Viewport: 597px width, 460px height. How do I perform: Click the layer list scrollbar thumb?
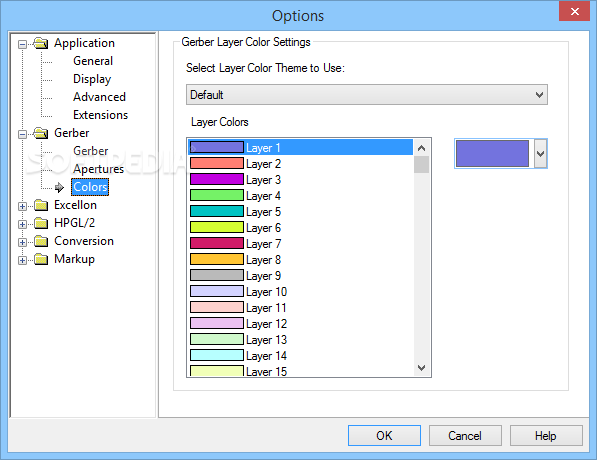[421, 165]
